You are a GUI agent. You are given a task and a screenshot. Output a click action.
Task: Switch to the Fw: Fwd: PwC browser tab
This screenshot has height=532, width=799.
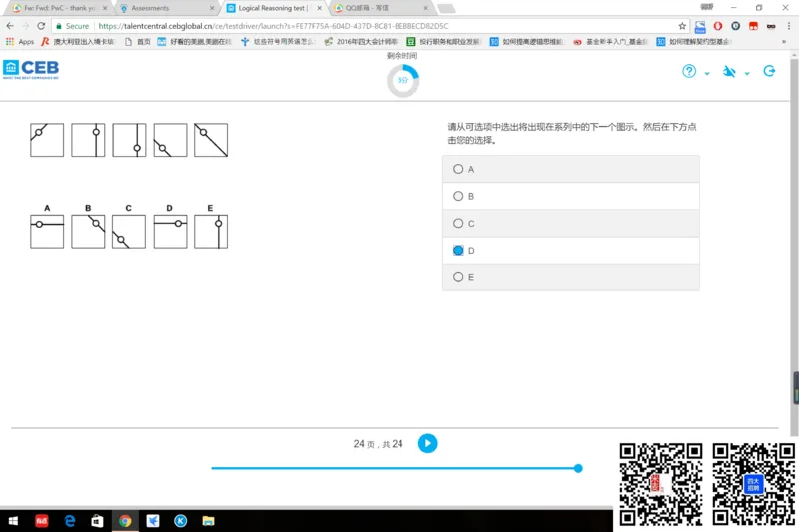[60, 8]
